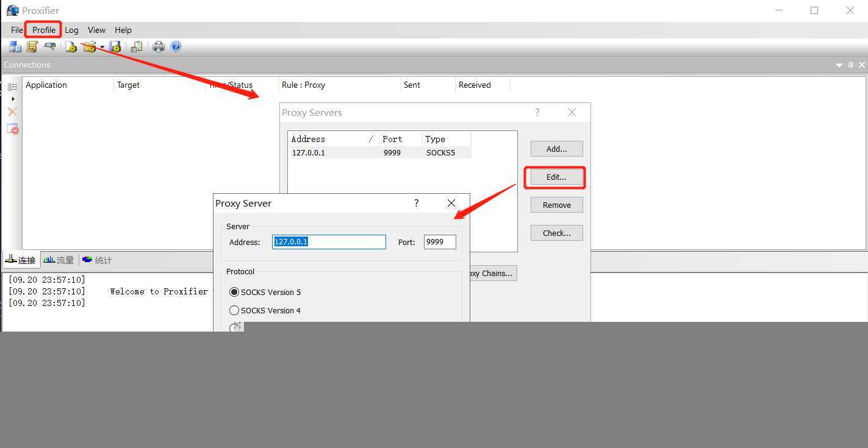The width and height of the screenshot is (868, 448).
Task: Sort by Rule : Proxy column header
Action: pos(339,85)
